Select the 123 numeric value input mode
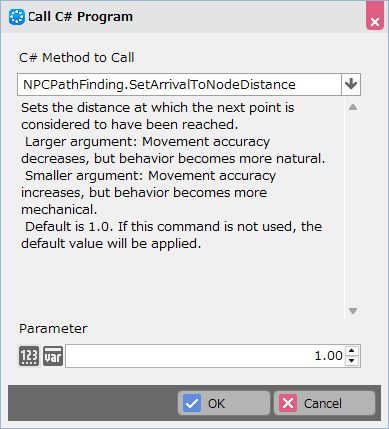The width and height of the screenshot is (389, 429). (29, 356)
